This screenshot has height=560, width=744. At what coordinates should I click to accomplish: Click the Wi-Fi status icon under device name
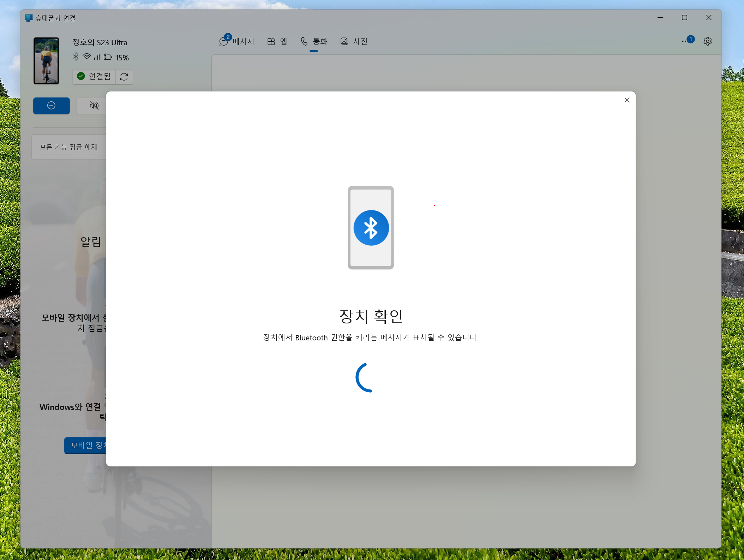pos(86,57)
